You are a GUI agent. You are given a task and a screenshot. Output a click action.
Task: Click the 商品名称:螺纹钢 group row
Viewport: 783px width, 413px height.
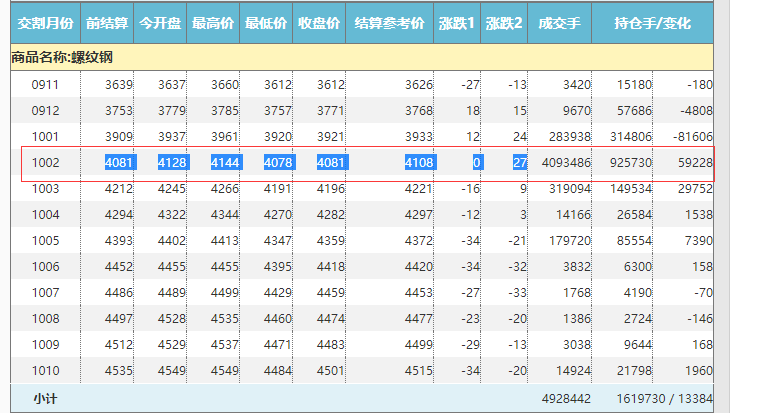pyautogui.click(x=362, y=57)
